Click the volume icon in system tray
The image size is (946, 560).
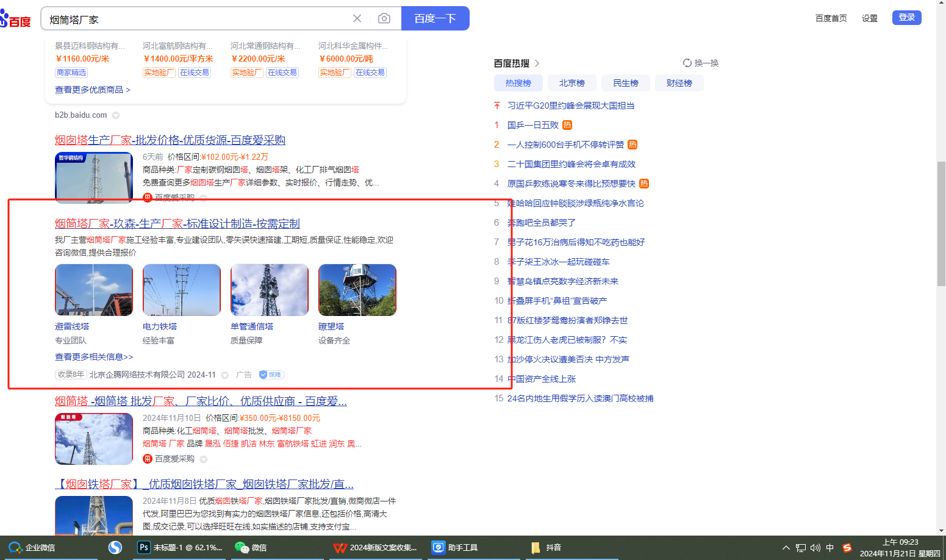point(815,548)
